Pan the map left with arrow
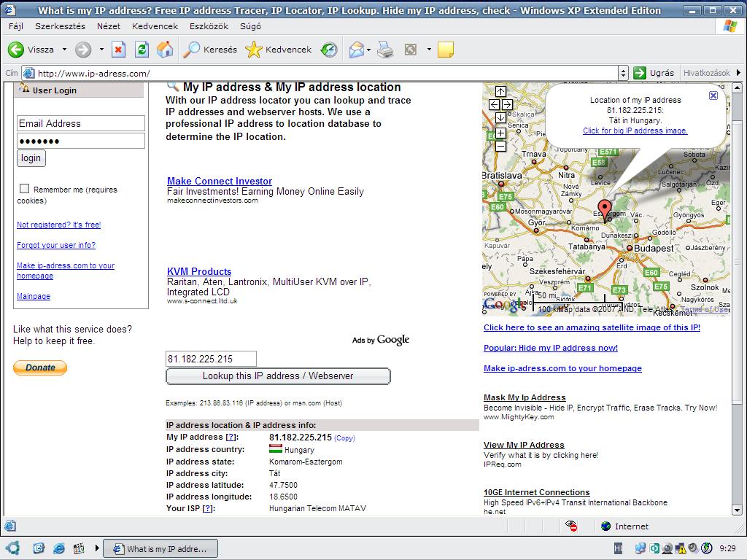Image resolution: width=747 pixels, height=560 pixels. (494, 104)
